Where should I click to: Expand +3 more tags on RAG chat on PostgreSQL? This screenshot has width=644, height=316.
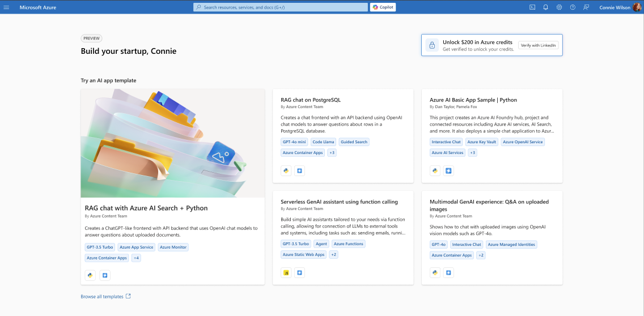tap(332, 153)
